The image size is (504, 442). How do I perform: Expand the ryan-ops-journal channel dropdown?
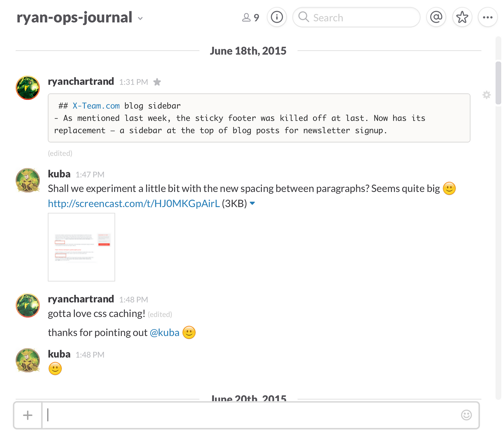coord(140,19)
